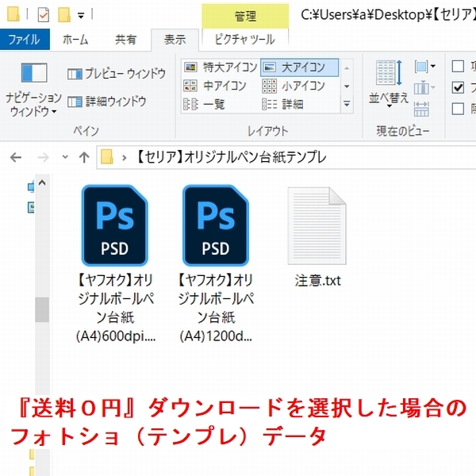Select the (A4)600dpi PSD file

point(116,262)
